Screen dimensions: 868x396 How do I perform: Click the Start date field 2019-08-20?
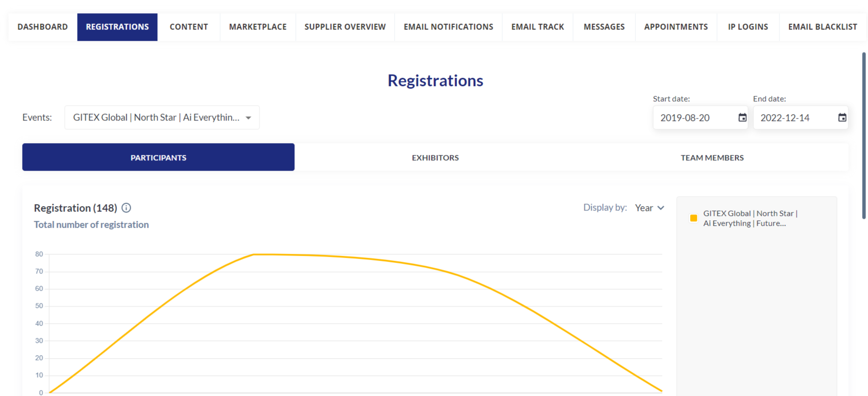(x=700, y=118)
